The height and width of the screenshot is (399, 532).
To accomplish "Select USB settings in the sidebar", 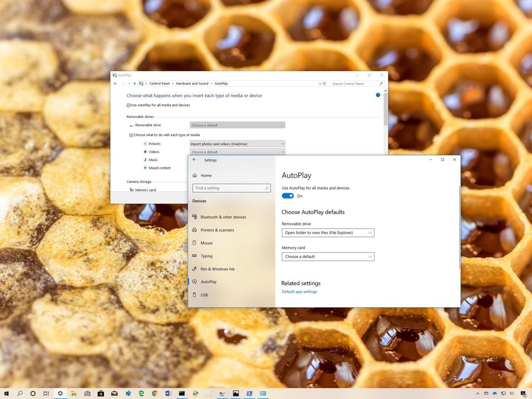I will coord(204,295).
